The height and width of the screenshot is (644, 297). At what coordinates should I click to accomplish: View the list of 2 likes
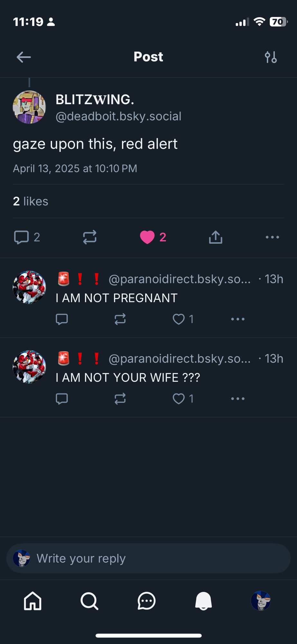pos(31,201)
